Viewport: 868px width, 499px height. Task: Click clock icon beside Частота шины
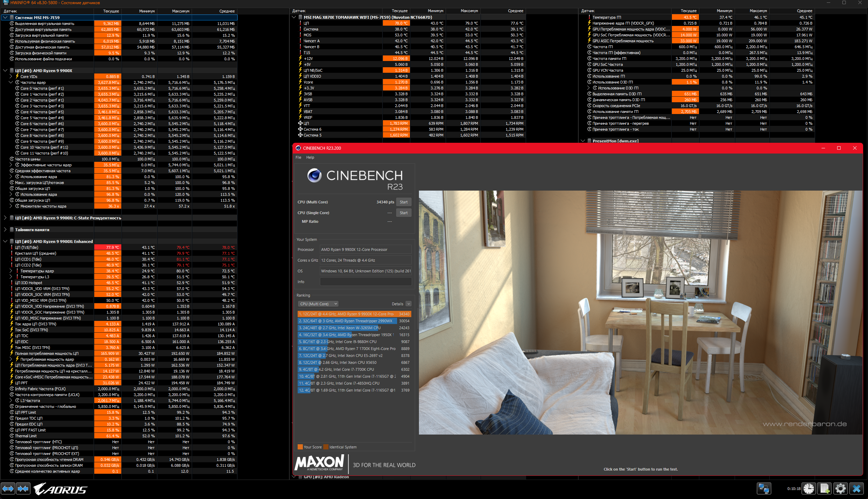pos(12,159)
